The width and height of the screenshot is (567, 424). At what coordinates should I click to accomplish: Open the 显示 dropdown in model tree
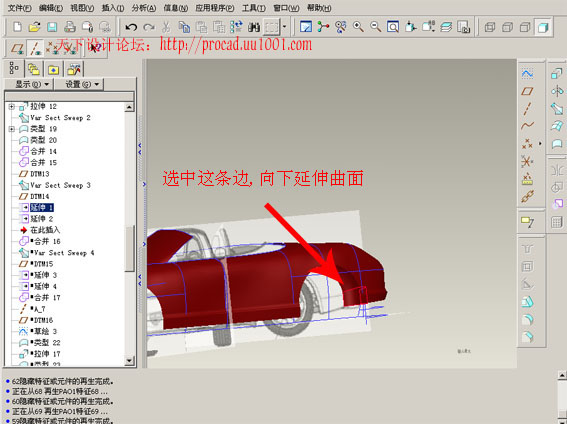(x=32, y=84)
